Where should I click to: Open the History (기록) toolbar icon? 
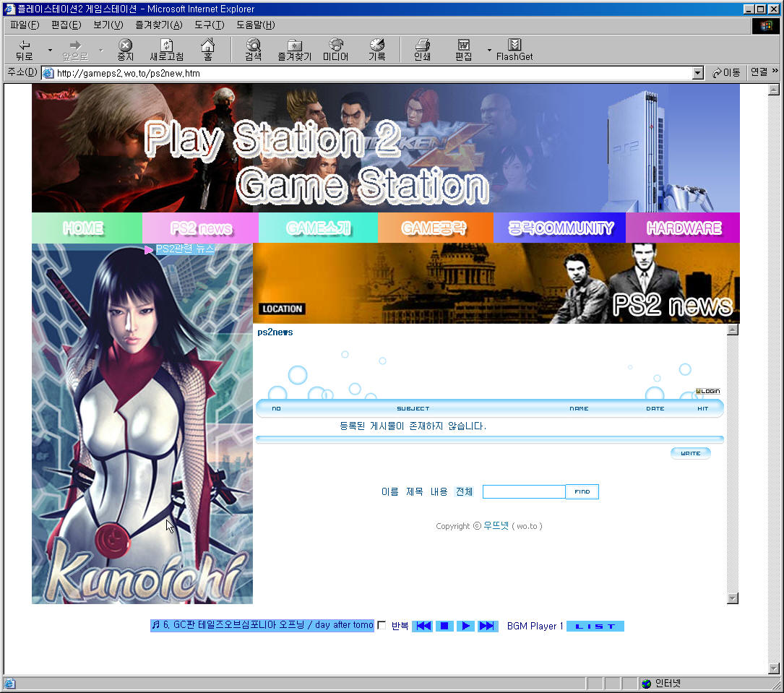point(376,49)
